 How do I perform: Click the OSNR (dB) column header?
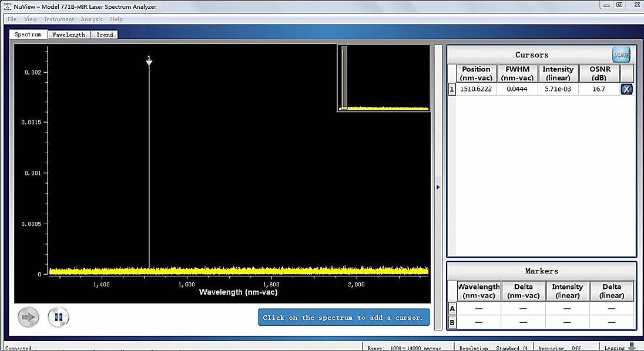600,73
